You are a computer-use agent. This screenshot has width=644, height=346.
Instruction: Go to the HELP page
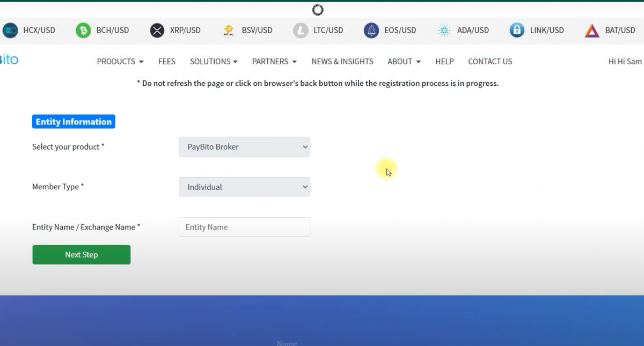pos(444,62)
